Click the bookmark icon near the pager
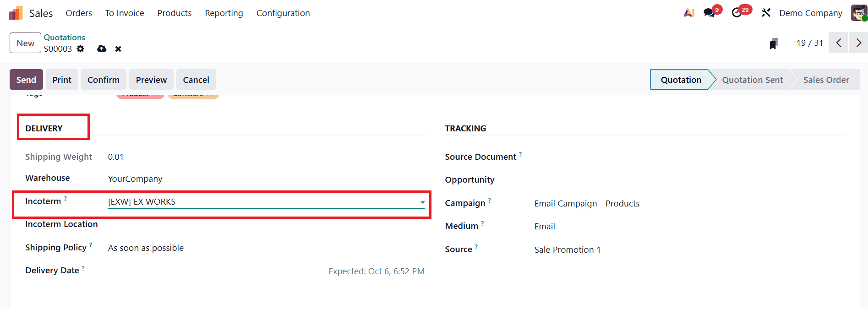The width and height of the screenshot is (868, 309). pos(774,43)
